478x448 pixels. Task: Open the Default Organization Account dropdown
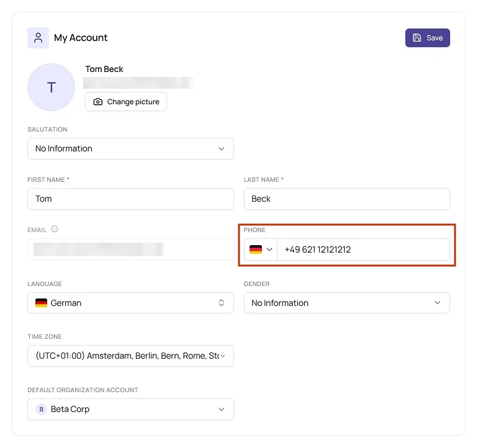pos(130,409)
